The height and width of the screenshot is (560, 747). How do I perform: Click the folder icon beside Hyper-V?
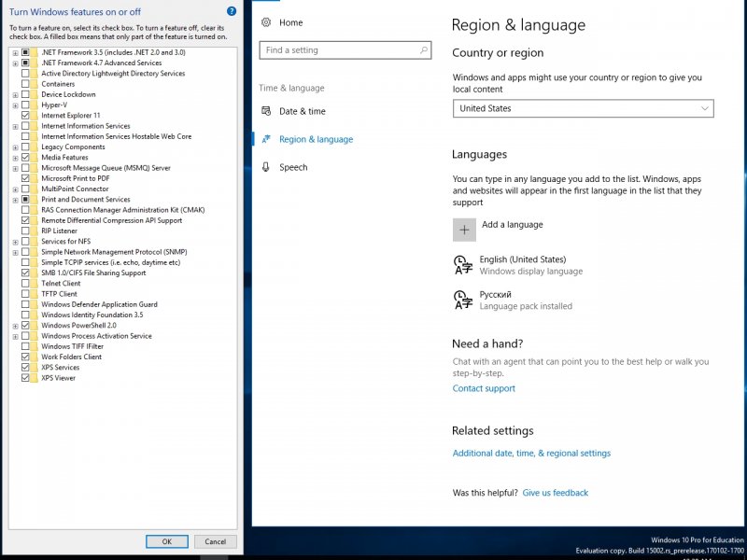pyautogui.click(x=35, y=105)
